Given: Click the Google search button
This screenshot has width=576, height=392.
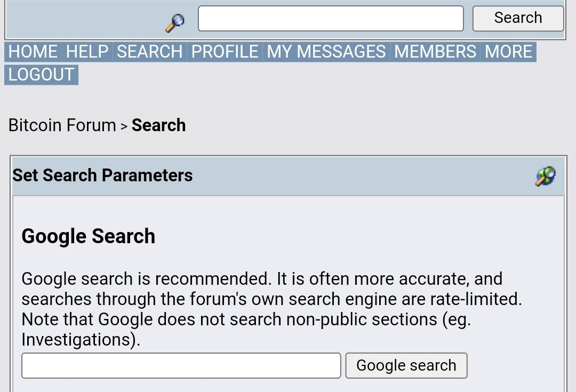Looking at the screenshot, I should click(x=406, y=365).
